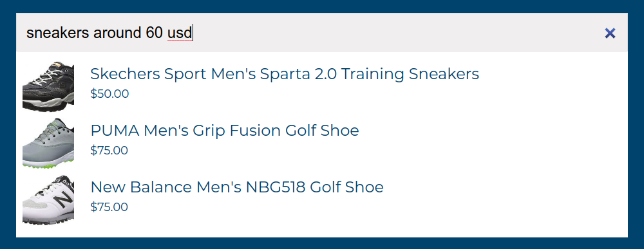Focus the search input field

[x=308, y=32]
